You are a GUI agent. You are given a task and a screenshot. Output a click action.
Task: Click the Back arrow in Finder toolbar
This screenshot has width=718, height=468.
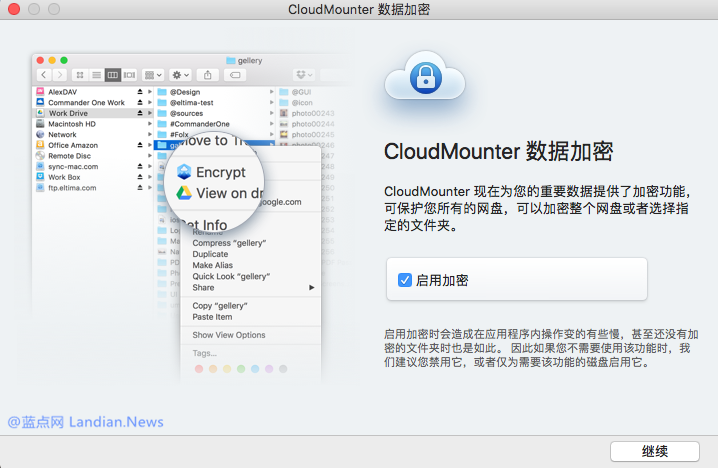tap(44, 75)
